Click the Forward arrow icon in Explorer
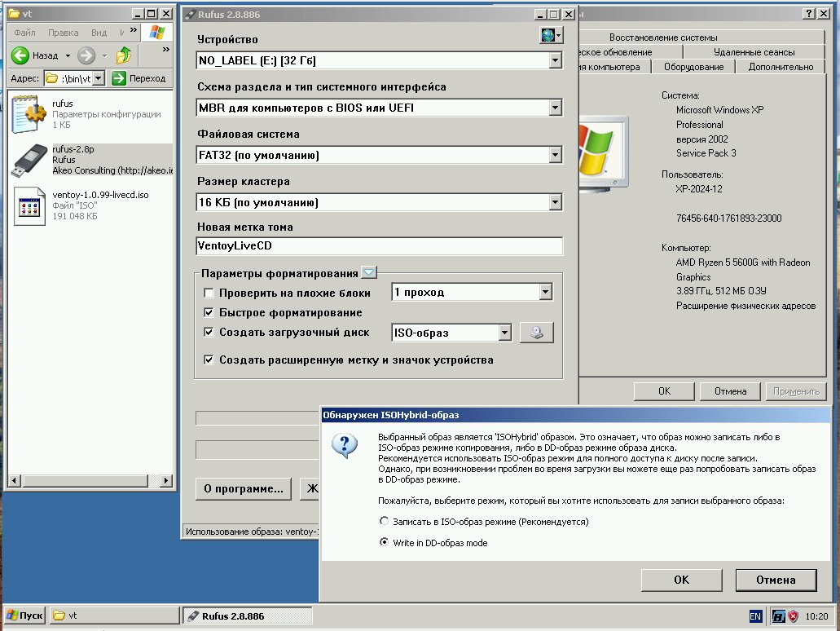Screen dimensions: 840x631 86,55
